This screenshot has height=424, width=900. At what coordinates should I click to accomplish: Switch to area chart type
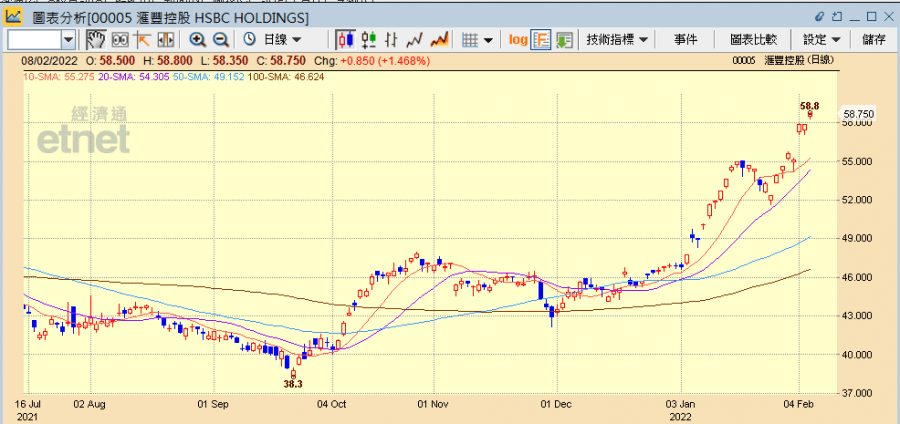coord(439,40)
